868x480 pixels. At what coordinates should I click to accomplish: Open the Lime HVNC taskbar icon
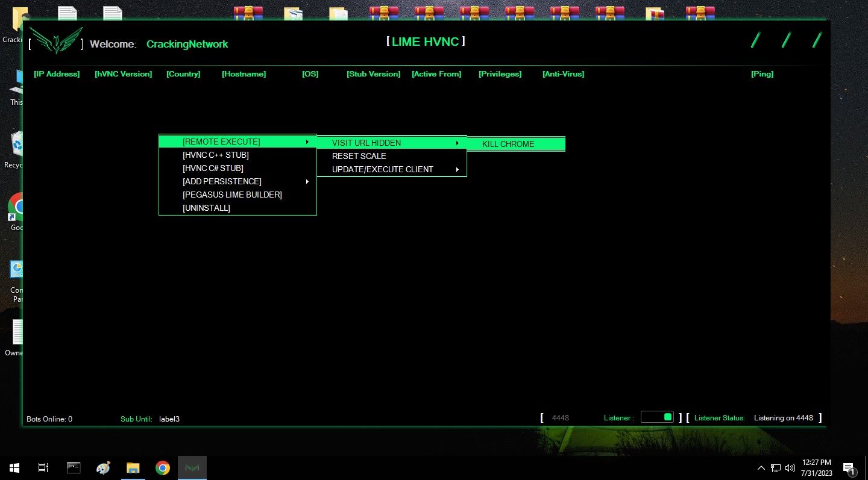coord(192,468)
